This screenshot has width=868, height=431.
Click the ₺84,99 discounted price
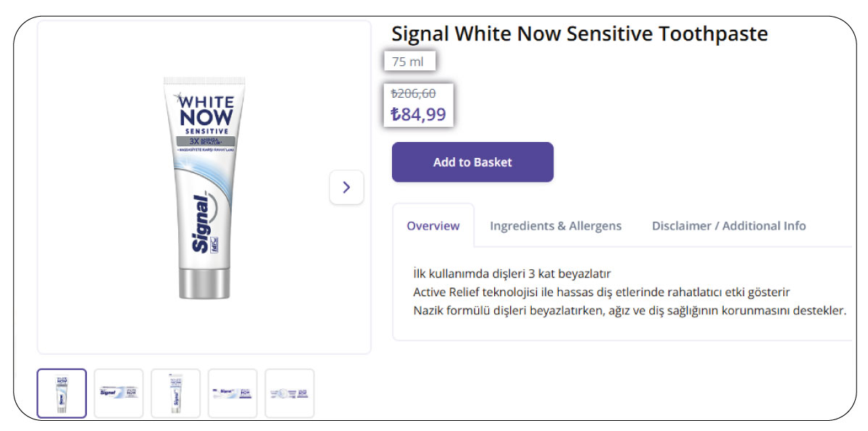418,114
